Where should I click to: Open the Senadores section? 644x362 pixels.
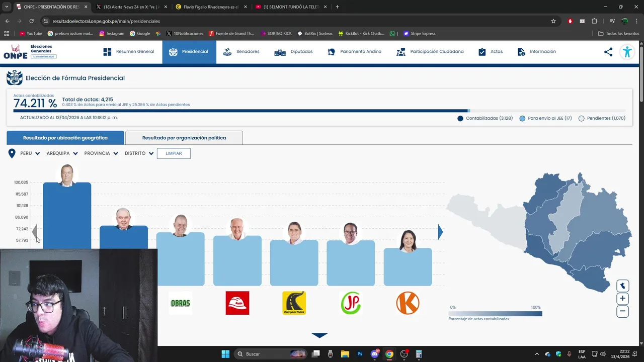pyautogui.click(x=242, y=52)
